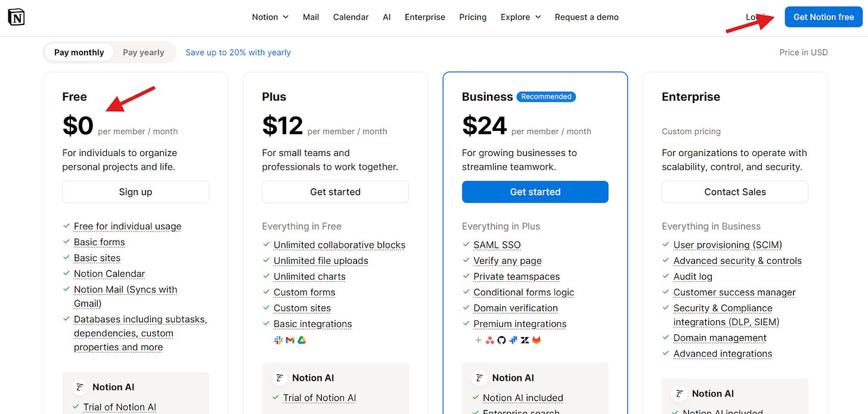Go to Enterprise in the top navigation
The image size is (868, 414).
point(424,17)
